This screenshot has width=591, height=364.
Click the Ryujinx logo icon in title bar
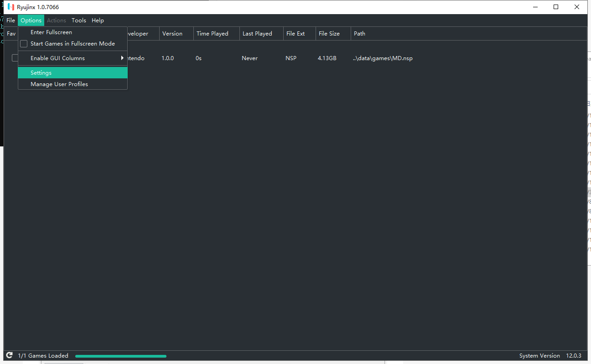(11, 7)
